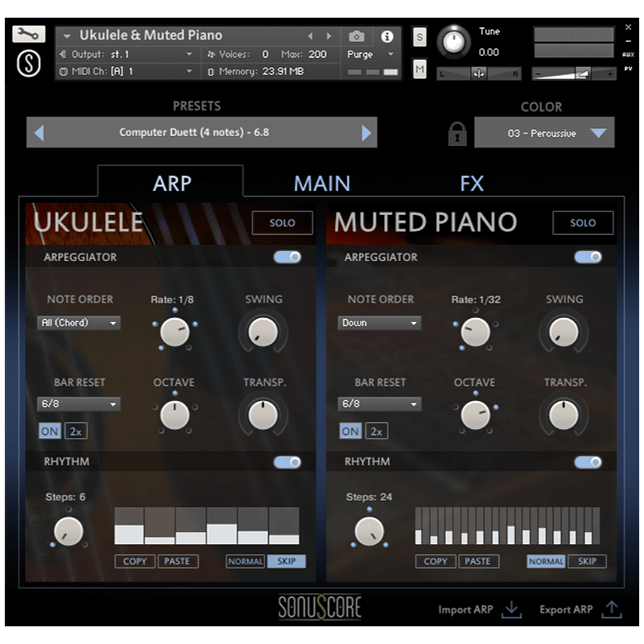Image resolution: width=644 pixels, height=644 pixels.
Task: Click the Ukulele Rate 1/8 knob
Action: [175, 332]
